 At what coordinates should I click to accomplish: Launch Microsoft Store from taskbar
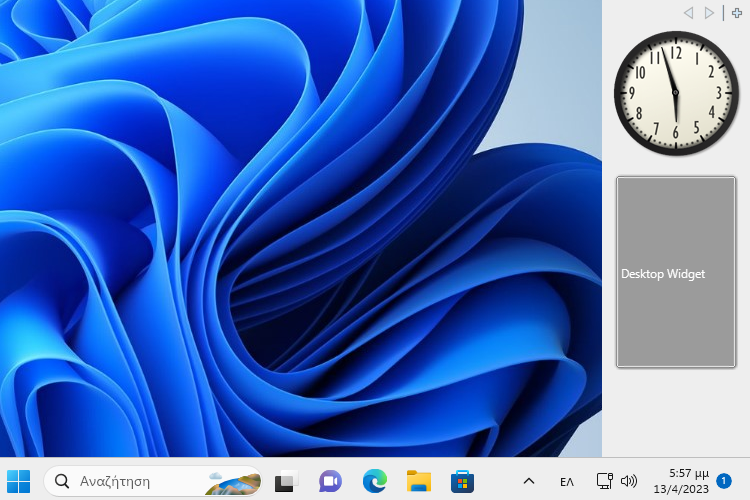pyautogui.click(x=463, y=481)
